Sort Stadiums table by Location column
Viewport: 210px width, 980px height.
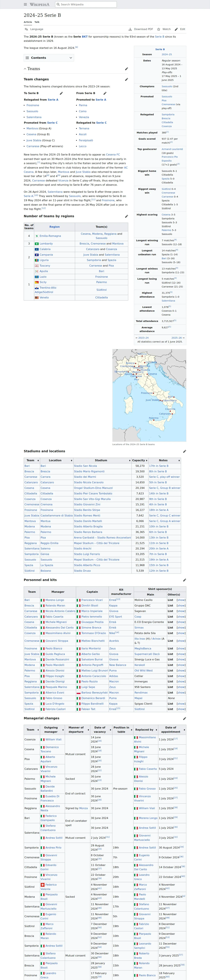pyautogui.click(x=56, y=460)
